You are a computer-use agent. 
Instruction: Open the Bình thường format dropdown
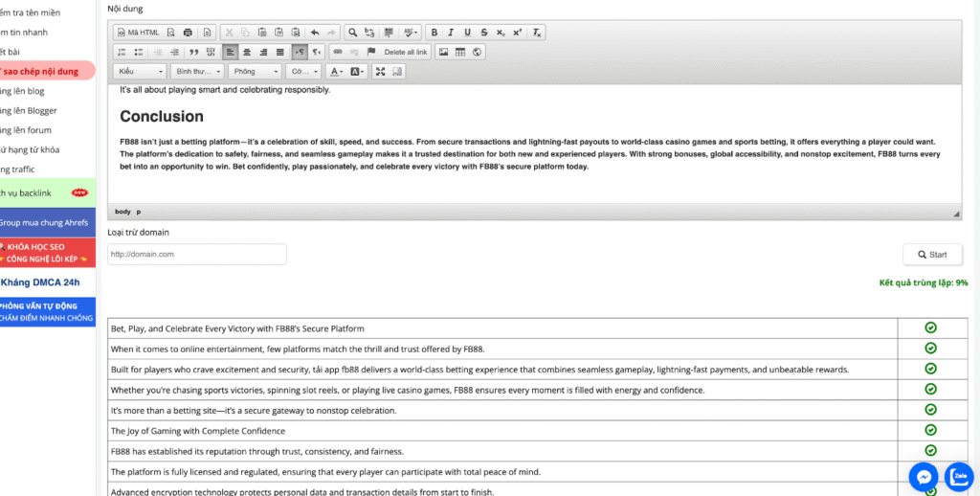197,72
